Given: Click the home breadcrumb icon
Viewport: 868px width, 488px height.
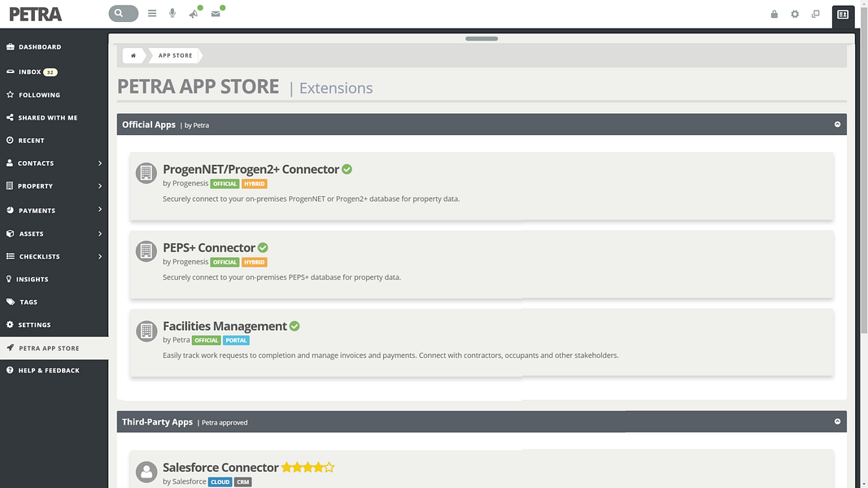Looking at the screenshot, I should [133, 55].
